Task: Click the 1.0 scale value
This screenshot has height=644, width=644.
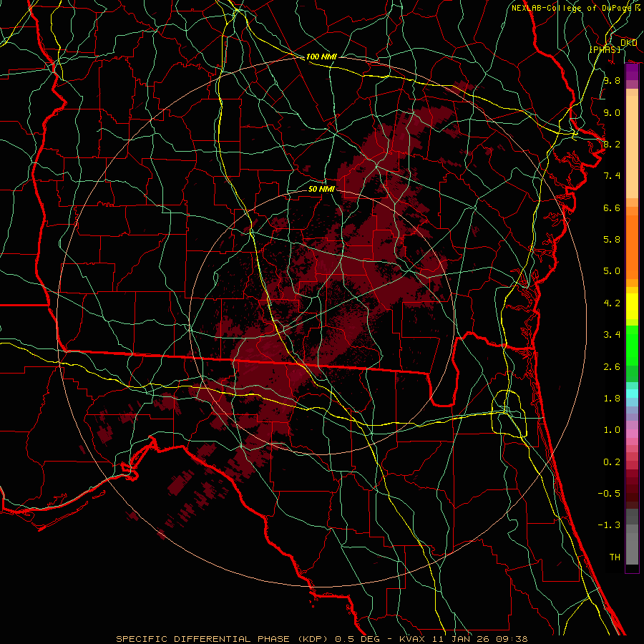Action: pos(612,430)
